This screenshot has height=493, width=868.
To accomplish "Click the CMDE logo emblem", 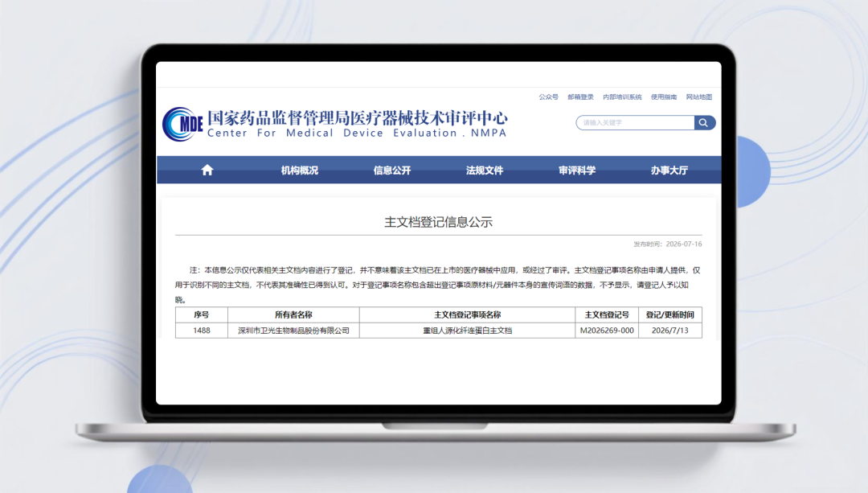I will pyautogui.click(x=182, y=124).
